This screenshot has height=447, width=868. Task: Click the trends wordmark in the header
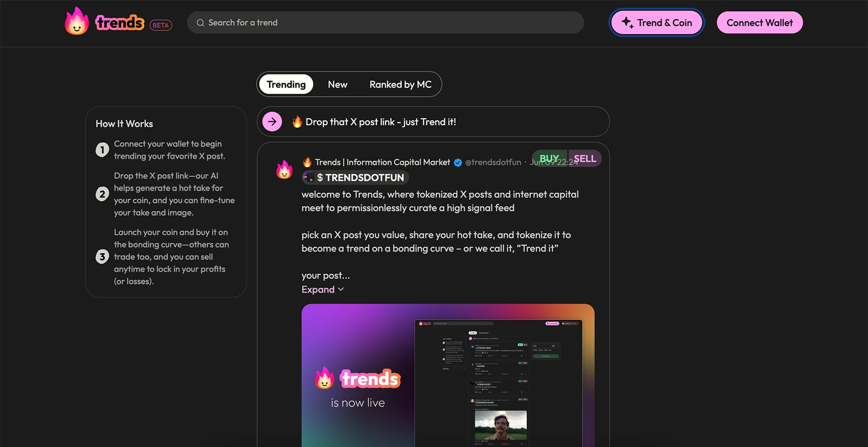[120, 22]
